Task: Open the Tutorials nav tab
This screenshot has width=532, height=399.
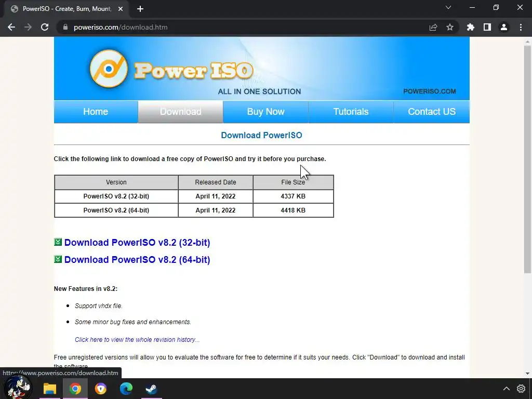Action: pyautogui.click(x=351, y=112)
